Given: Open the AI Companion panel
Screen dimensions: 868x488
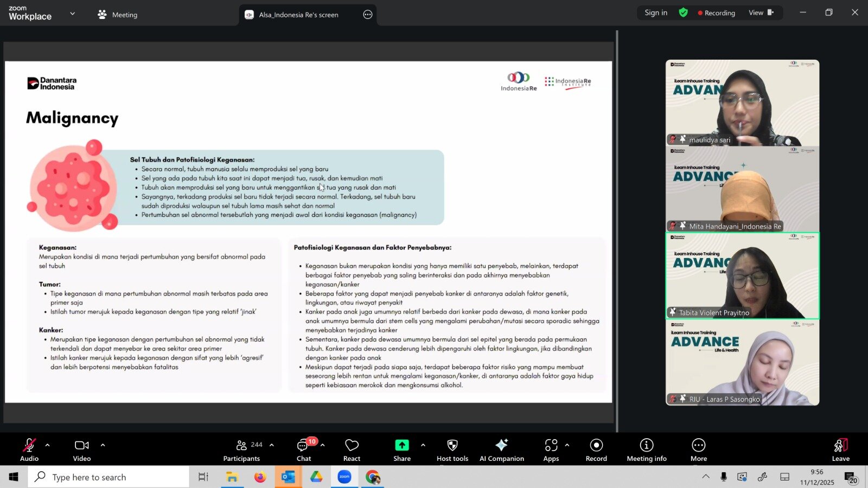Looking at the screenshot, I should (x=501, y=450).
